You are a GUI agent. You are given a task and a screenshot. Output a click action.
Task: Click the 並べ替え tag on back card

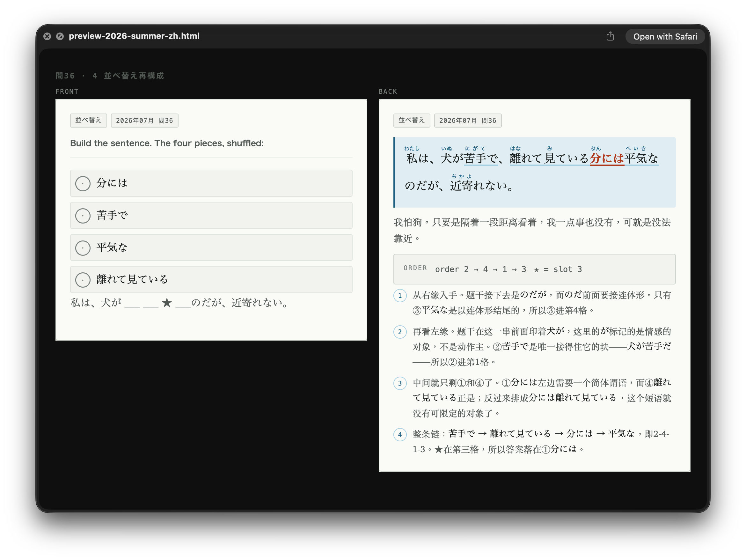[412, 121]
